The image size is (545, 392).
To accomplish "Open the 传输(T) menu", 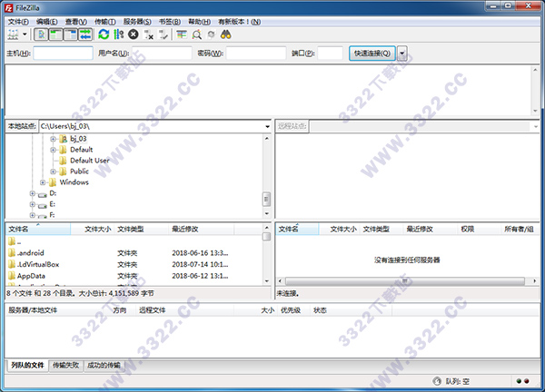I will click(x=105, y=22).
